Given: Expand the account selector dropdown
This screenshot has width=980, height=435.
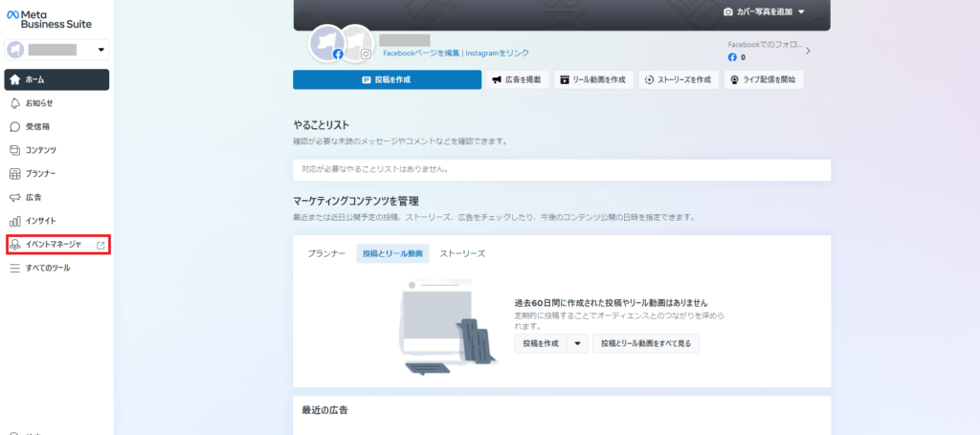Looking at the screenshot, I should [x=101, y=50].
